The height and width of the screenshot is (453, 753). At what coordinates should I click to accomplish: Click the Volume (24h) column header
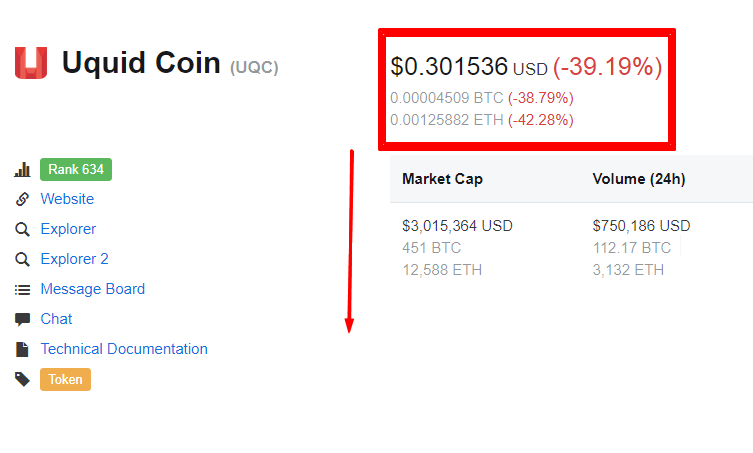pos(639,179)
